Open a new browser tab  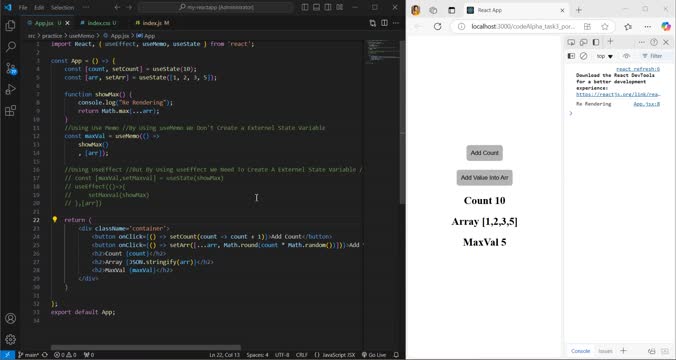tap(579, 10)
